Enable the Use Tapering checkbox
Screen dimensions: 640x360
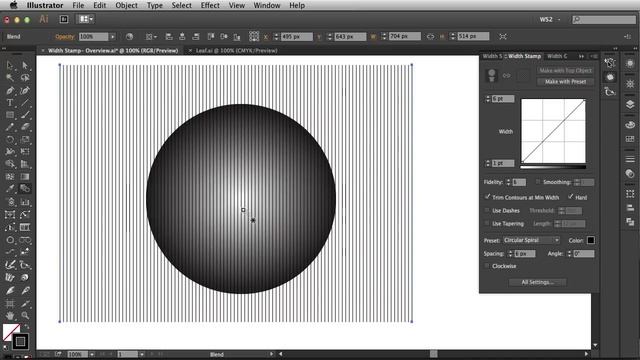pyautogui.click(x=487, y=223)
